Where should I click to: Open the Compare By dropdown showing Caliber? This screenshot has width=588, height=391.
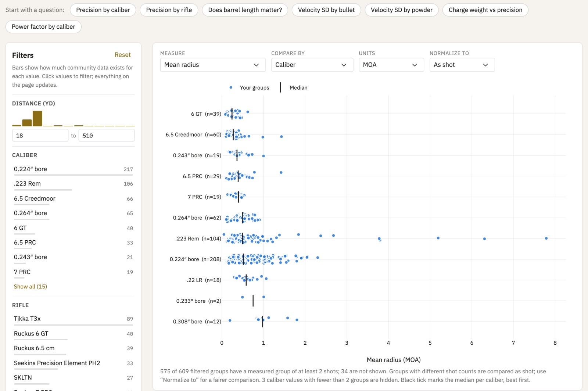[x=312, y=65]
